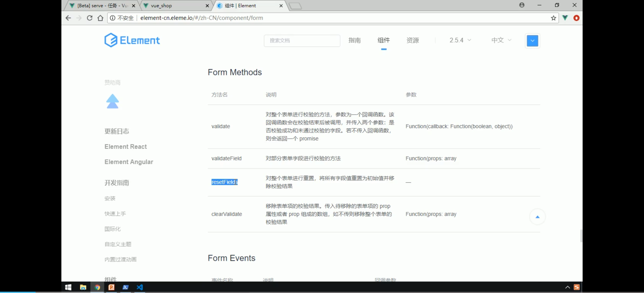
Task: Close the vue_shop tab
Action: (x=207, y=6)
